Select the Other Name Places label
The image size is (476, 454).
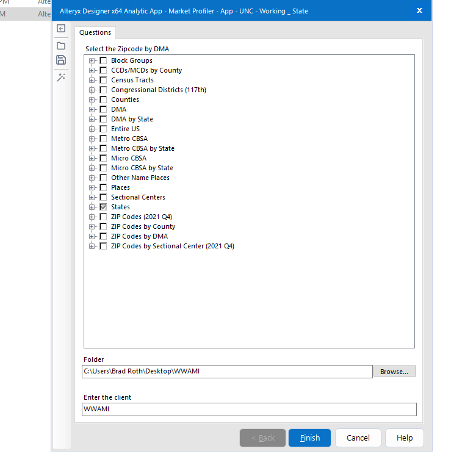coord(140,178)
